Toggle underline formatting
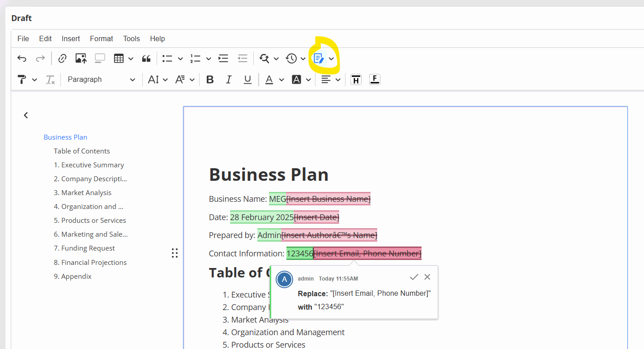The width and height of the screenshot is (644, 349). coord(247,80)
